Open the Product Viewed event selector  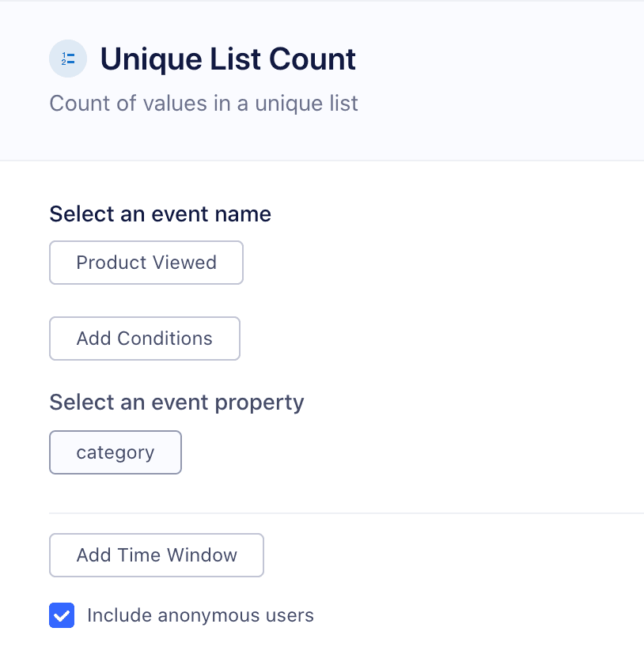[x=146, y=262]
